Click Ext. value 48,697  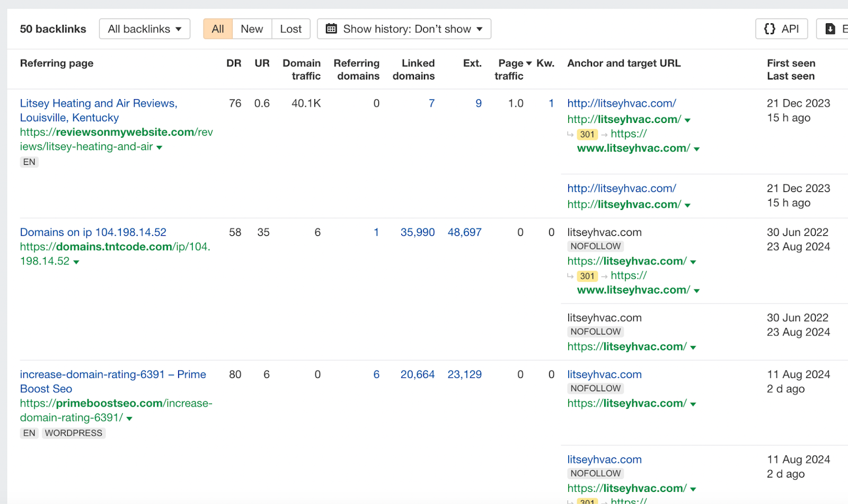[x=465, y=232]
